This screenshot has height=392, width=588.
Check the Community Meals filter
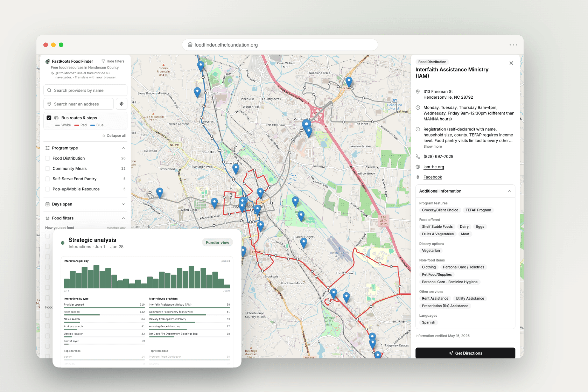pyautogui.click(x=48, y=168)
